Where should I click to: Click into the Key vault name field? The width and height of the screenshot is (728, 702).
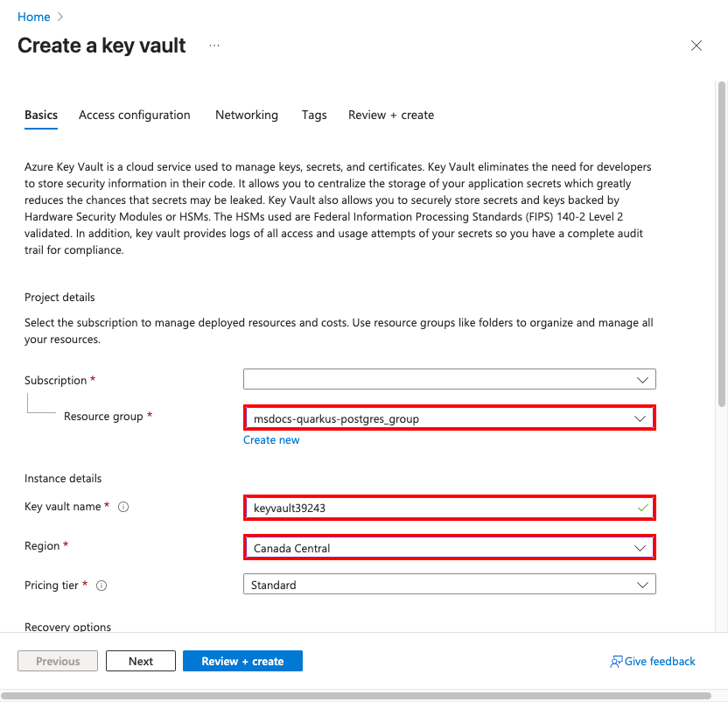[x=450, y=508]
